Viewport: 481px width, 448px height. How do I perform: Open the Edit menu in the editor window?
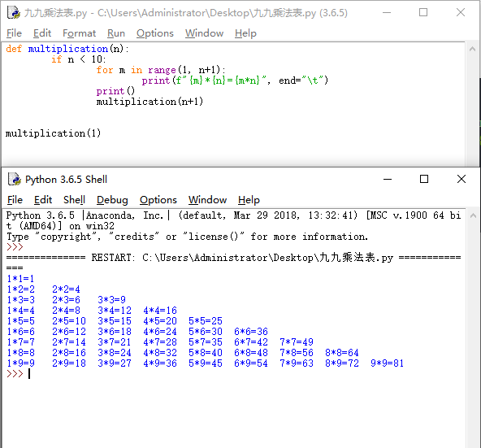click(42, 33)
